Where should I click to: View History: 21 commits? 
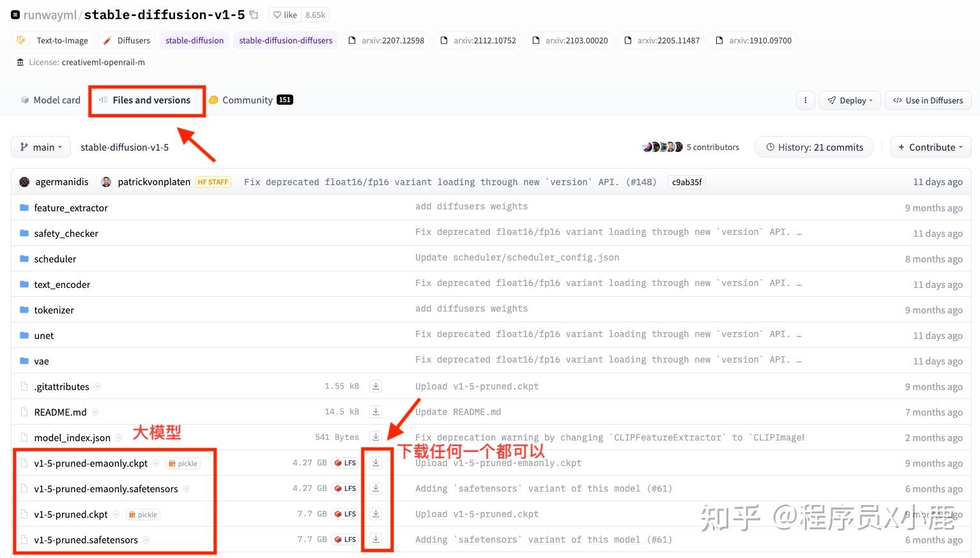coord(813,146)
